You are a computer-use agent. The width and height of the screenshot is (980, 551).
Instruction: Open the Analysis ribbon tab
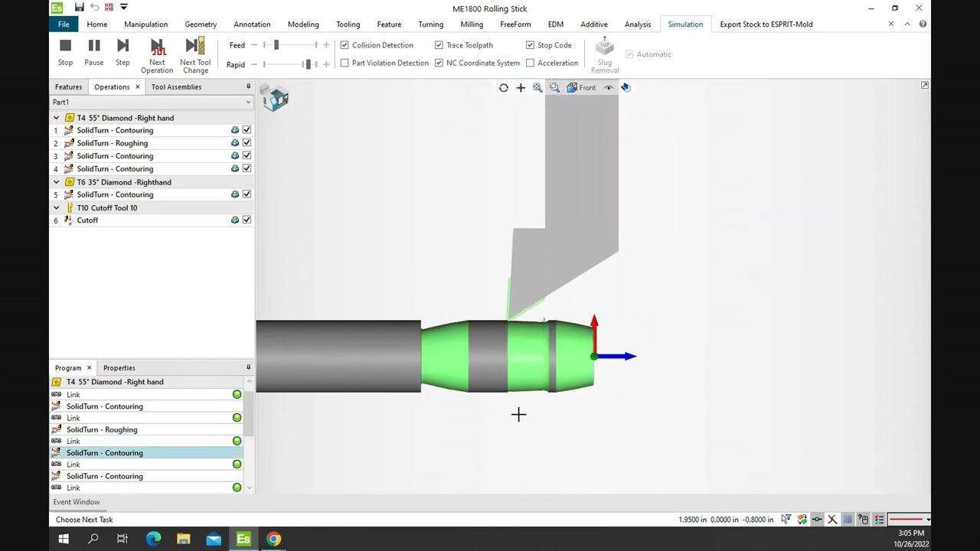click(x=638, y=24)
